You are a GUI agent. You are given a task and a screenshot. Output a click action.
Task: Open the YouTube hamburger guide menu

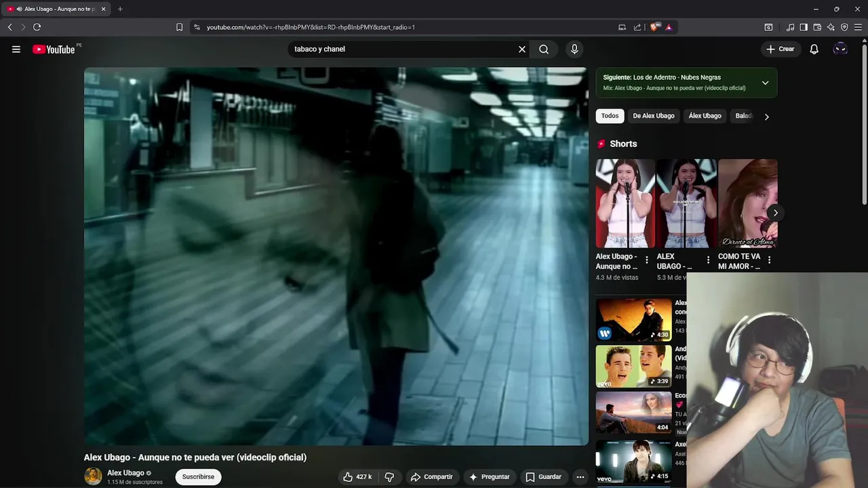16,49
